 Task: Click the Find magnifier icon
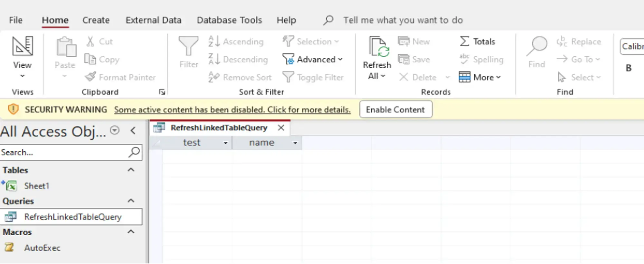click(x=536, y=47)
